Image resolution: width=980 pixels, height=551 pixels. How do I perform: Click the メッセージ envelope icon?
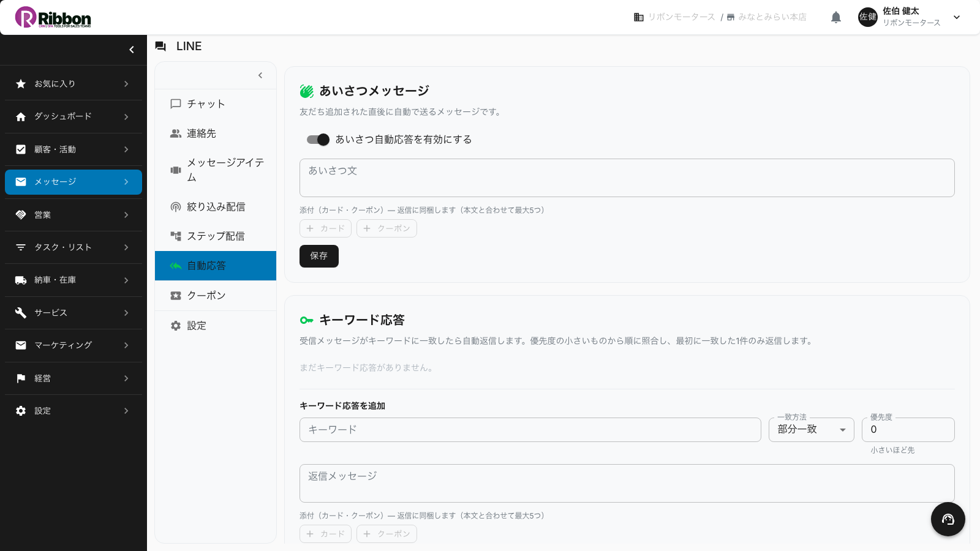[x=21, y=182]
